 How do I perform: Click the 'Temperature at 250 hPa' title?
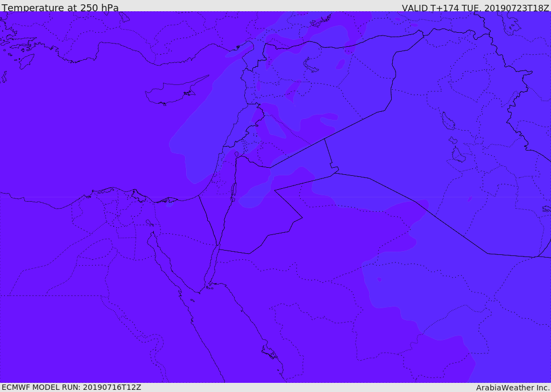60,8
